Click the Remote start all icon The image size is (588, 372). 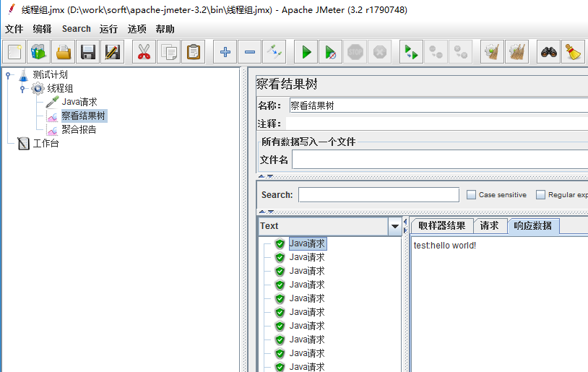[411, 52]
